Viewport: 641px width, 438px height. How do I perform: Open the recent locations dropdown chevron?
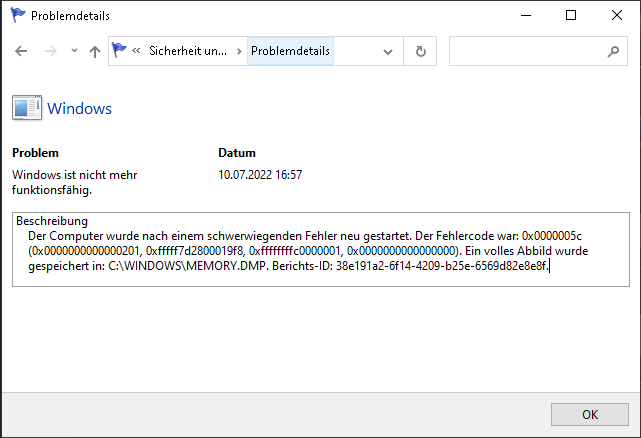[x=74, y=51]
